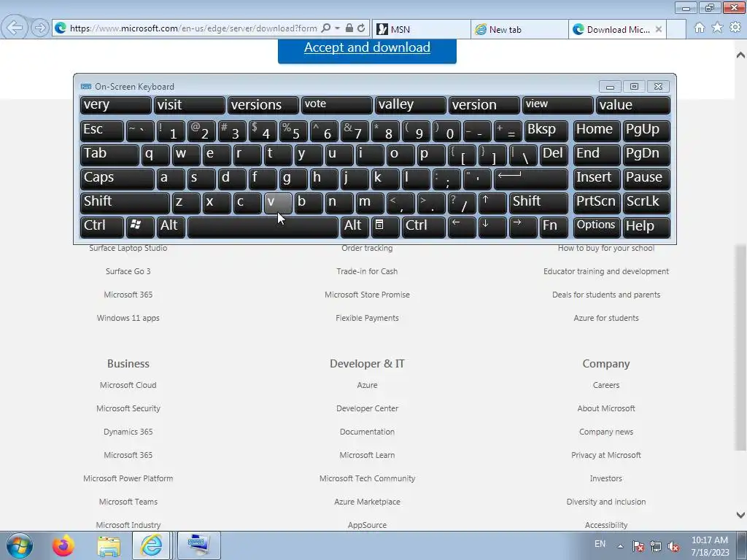Switch to the New tab tab
Image resolution: width=747 pixels, height=560 pixels.
point(519,29)
